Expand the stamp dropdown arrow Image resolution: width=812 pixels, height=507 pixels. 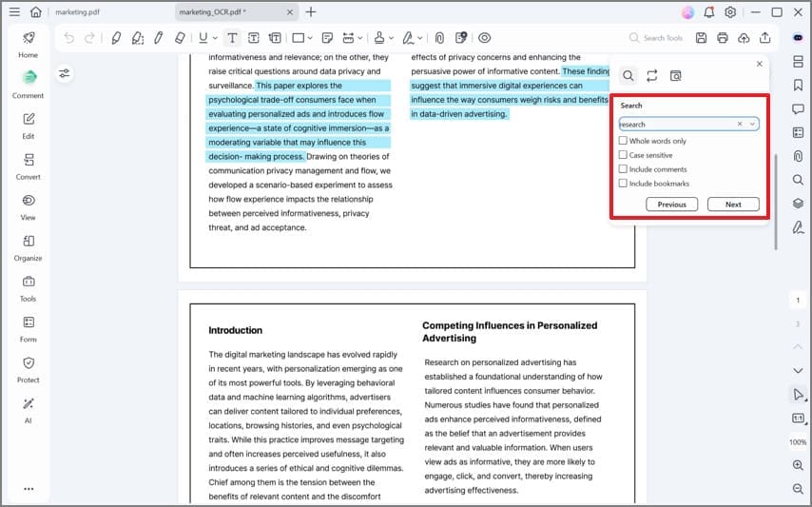[391, 38]
